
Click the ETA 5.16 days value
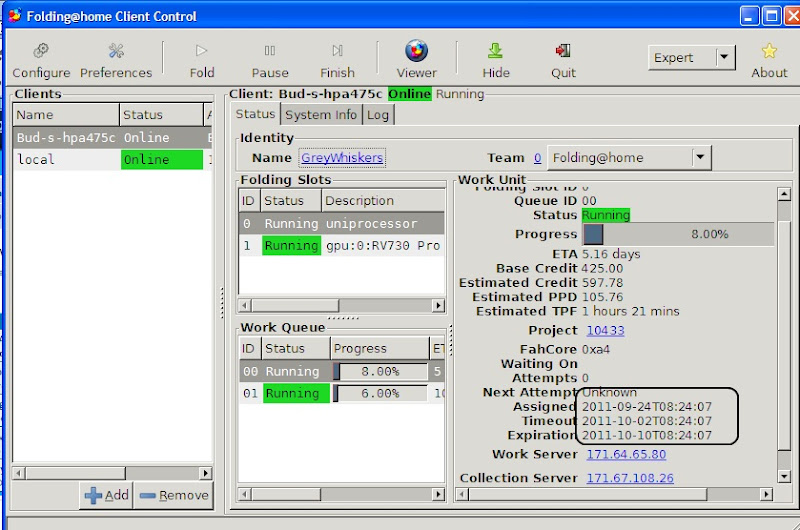[x=611, y=254]
